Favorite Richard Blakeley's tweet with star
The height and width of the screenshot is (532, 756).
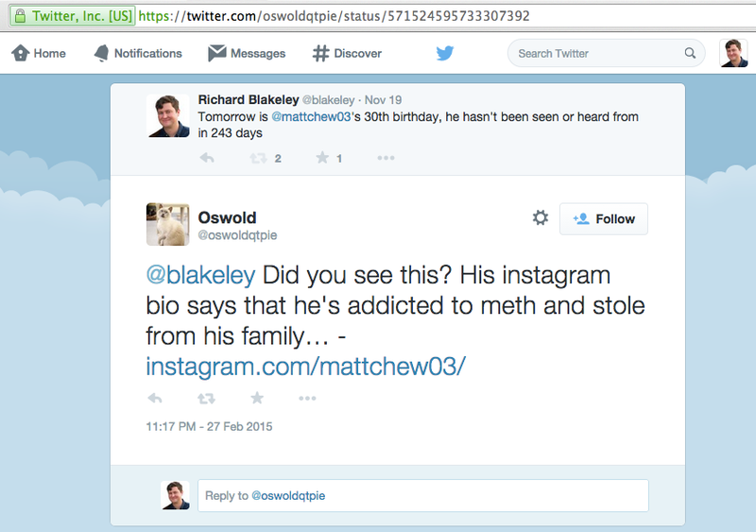322,157
